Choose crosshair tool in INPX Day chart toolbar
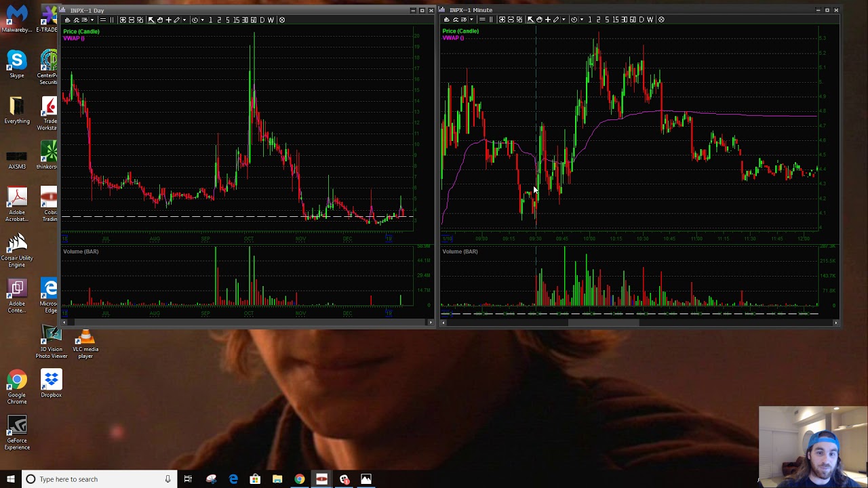This screenshot has height=488, width=868. [x=169, y=20]
